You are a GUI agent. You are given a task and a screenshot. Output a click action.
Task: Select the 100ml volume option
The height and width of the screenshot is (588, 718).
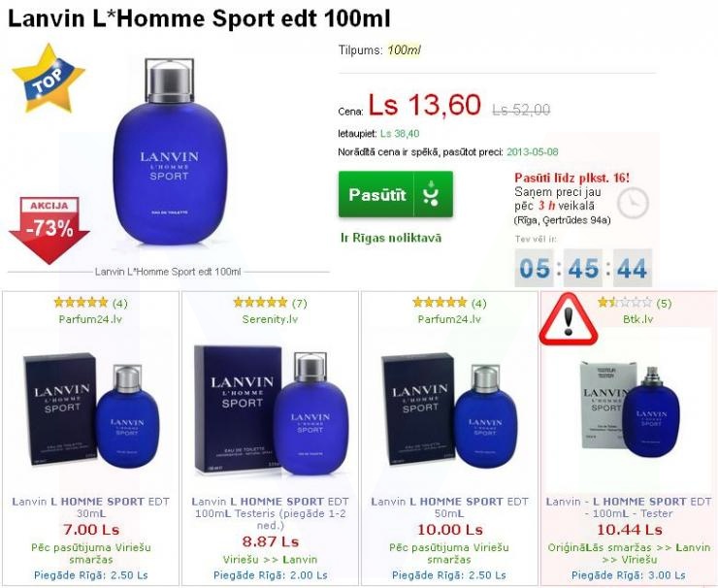coord(404,49)
